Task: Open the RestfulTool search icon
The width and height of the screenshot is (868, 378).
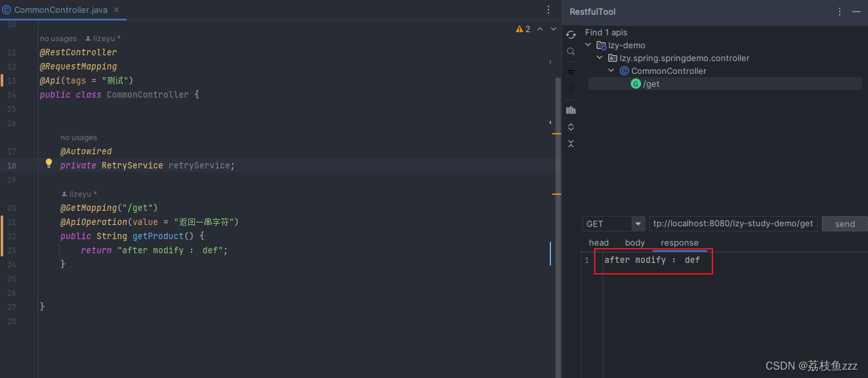Action: pos(571,51)
